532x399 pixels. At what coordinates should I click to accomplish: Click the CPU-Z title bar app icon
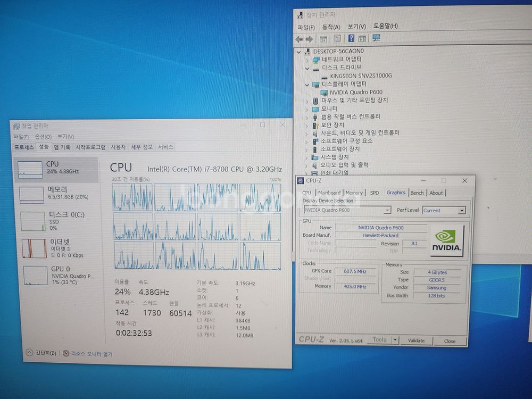tap(300, 181)
